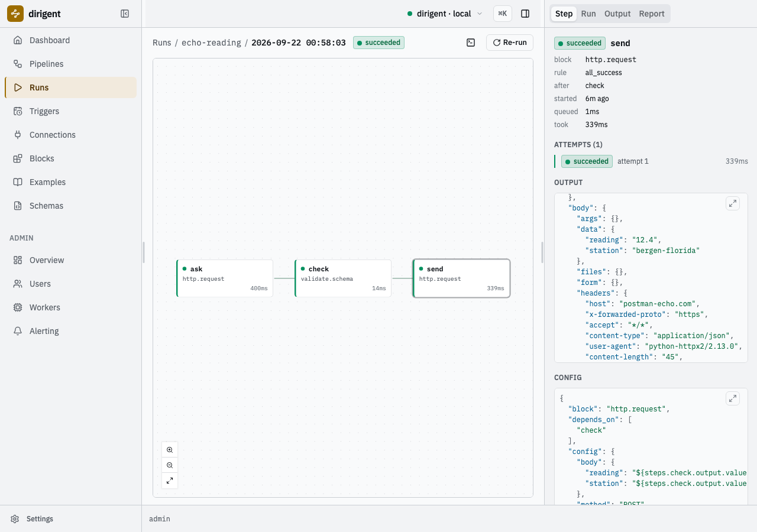Open Blocks page
757x532 pixels.
click(70, 158)
